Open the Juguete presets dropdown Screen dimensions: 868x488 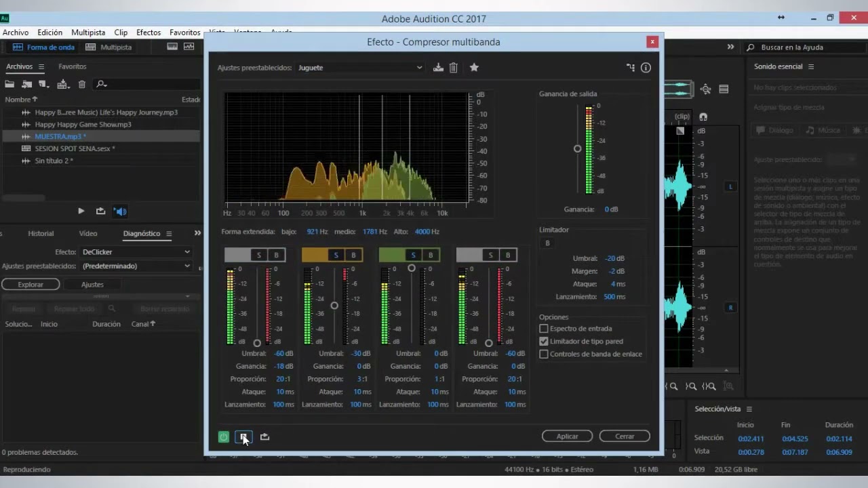point(360,68)
